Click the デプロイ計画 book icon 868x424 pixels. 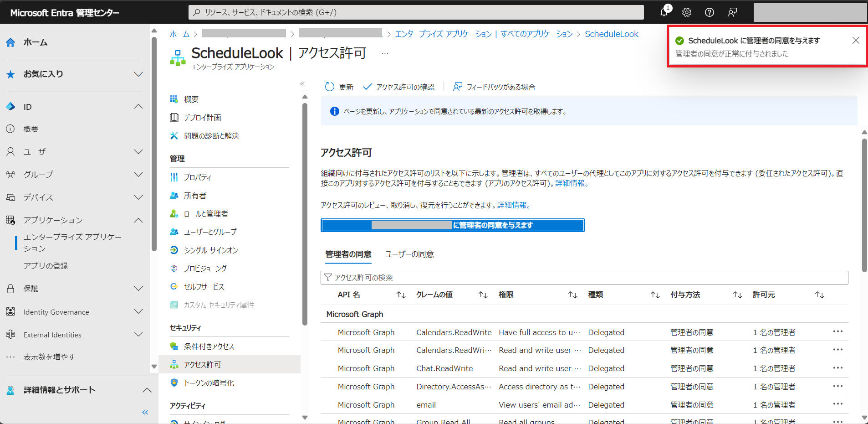(x=174, y=117)
